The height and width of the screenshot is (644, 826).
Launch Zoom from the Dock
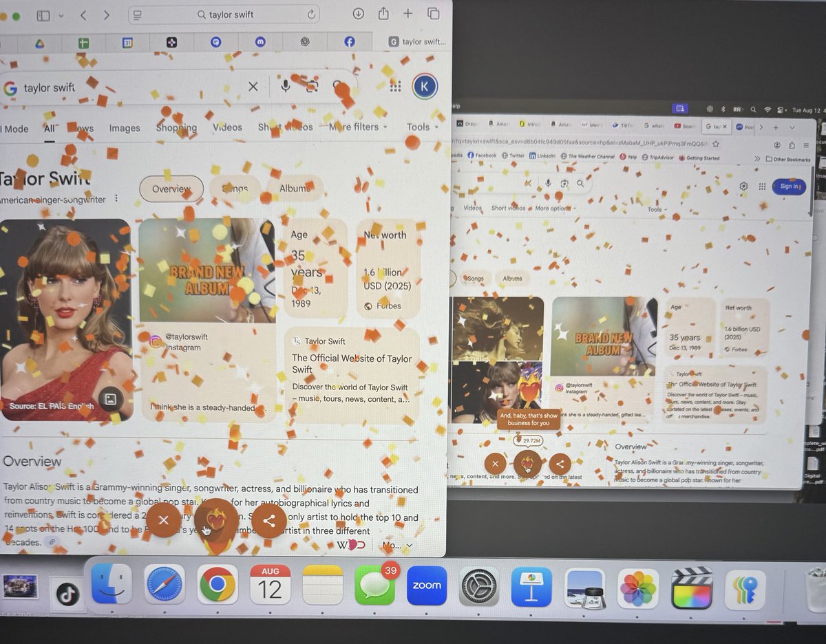point(427,586)
